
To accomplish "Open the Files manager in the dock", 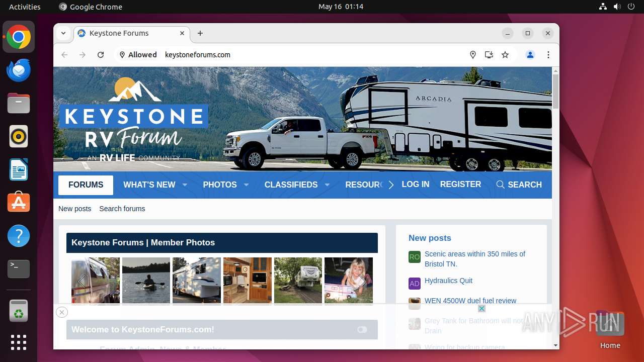I will [x=19, y=104].
